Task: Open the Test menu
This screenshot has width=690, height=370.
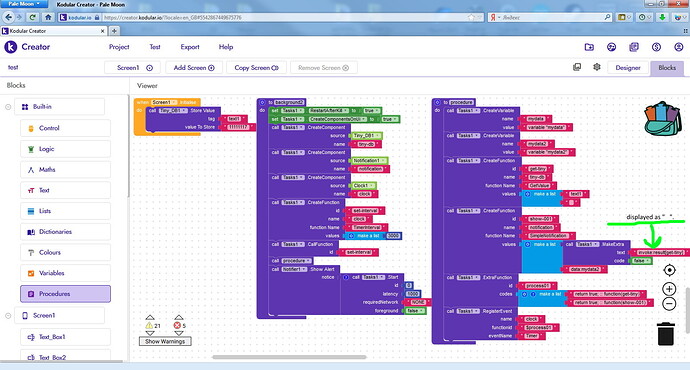Action: coord(155,47)
